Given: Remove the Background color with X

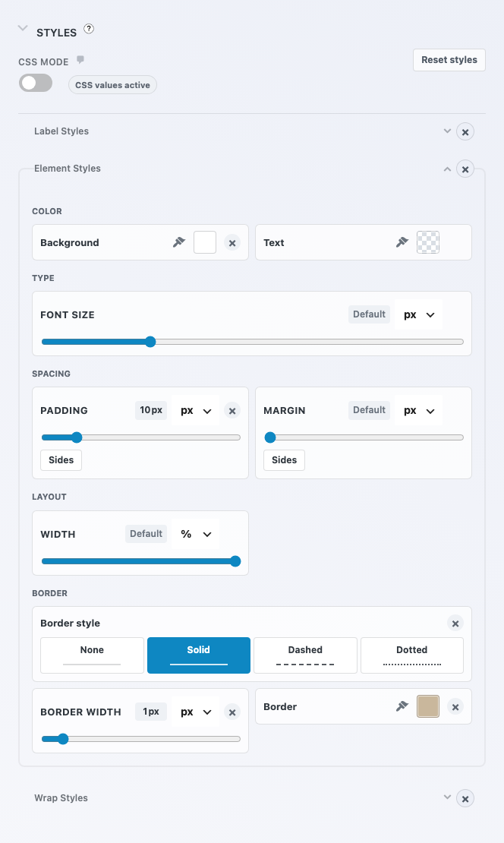Looking at the screenshot, I should (x=232, y=243).
